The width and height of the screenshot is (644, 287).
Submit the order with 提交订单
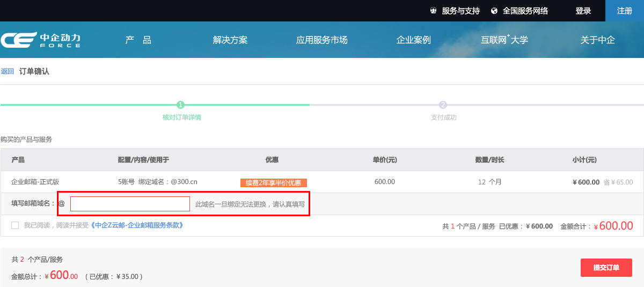606,268
